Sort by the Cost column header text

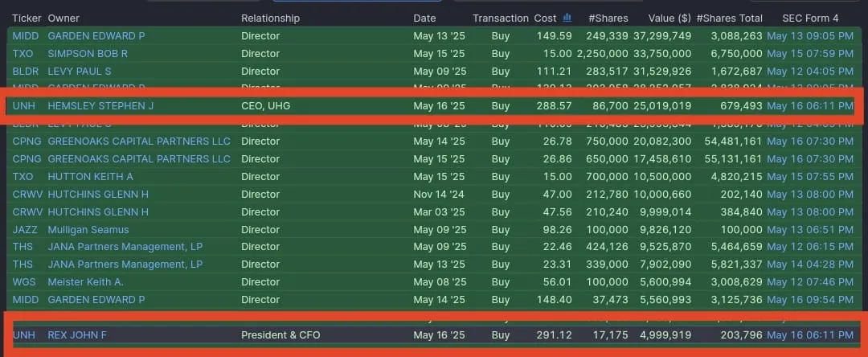[x=545, y=18]
